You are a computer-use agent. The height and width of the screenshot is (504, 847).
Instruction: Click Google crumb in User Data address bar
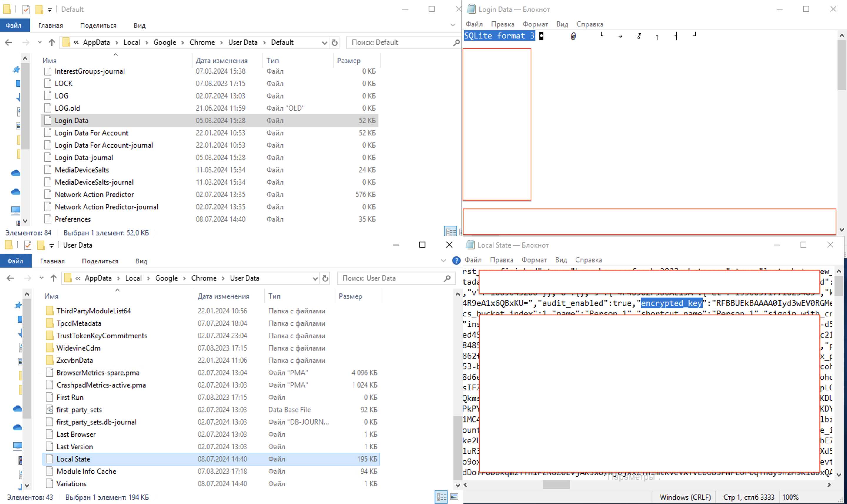166,278
